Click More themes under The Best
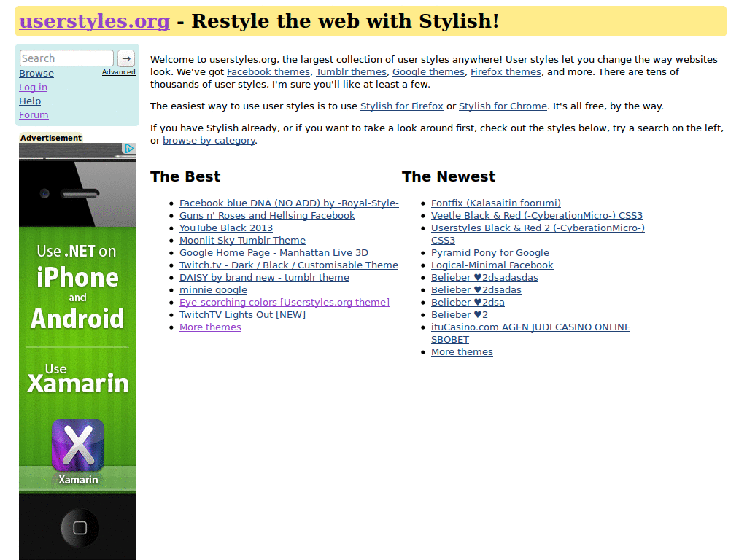The image size is (747, 560). [210, 327]
